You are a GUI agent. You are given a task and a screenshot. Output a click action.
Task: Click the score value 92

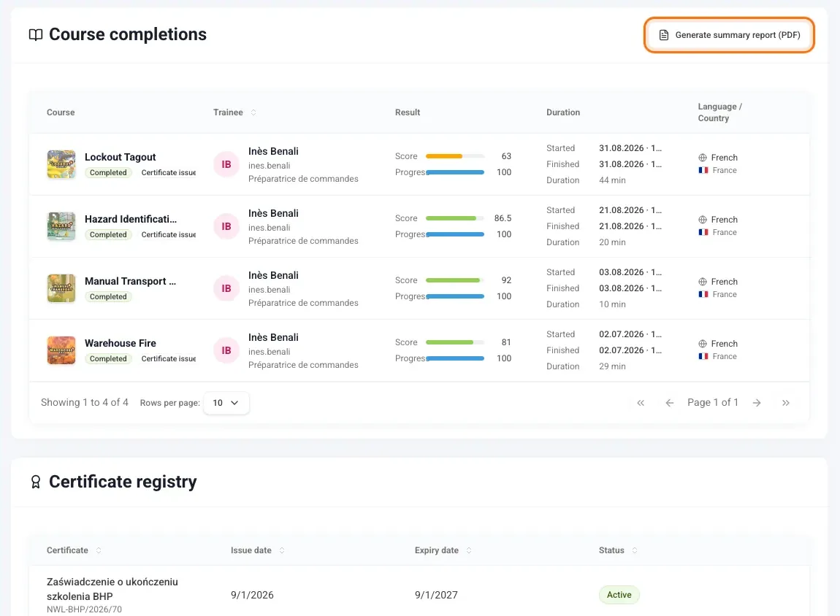tap(506, 280)
